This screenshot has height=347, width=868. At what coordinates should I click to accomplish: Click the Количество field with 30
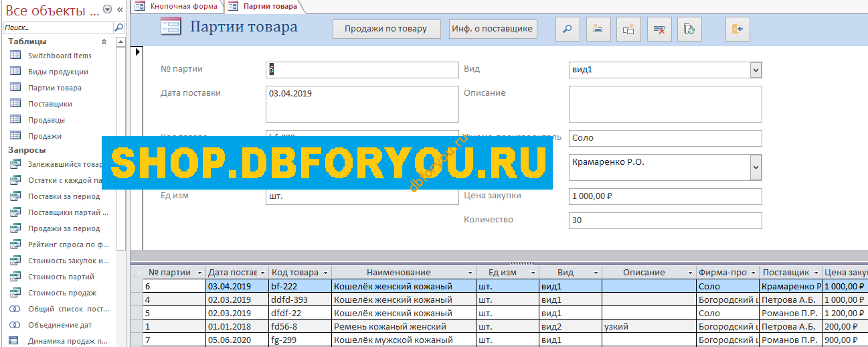(665, 220)
